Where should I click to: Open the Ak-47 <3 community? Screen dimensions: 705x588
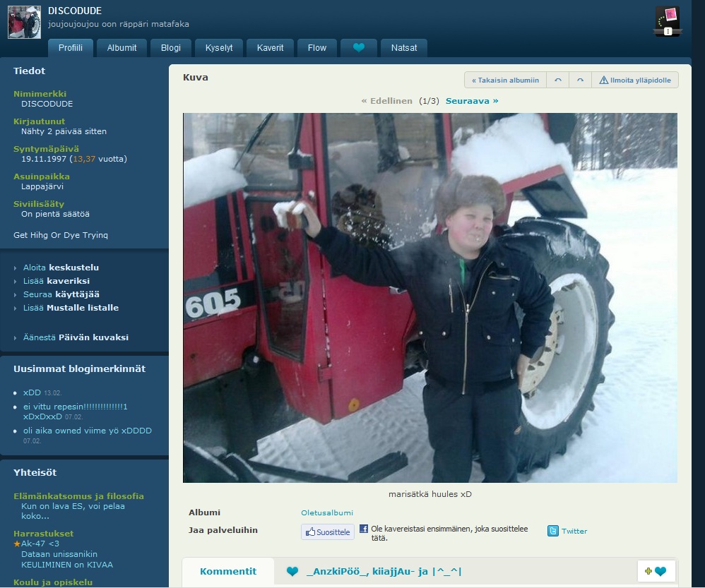tap(40, 544)
